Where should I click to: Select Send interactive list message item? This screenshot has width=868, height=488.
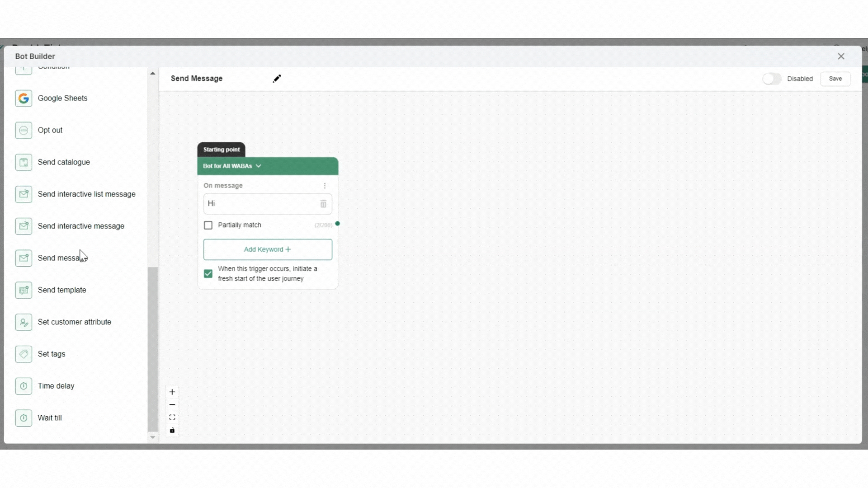point(86,194)
